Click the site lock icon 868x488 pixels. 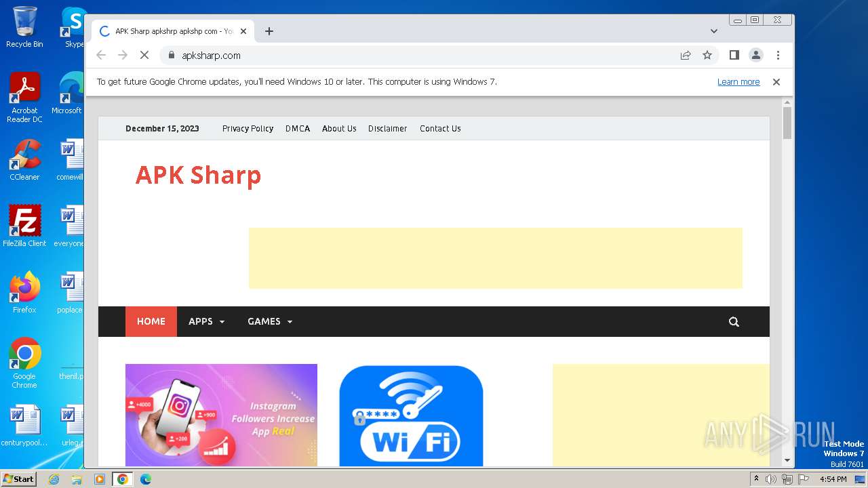[x=171, y=56]
